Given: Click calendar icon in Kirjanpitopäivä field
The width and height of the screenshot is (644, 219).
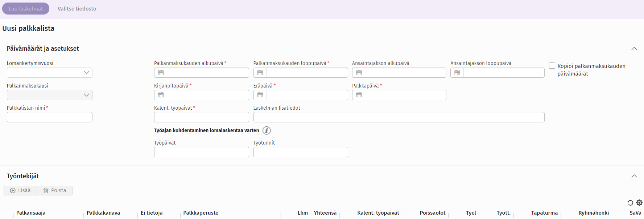Looking at the screenshot, I should coord(161,95).
